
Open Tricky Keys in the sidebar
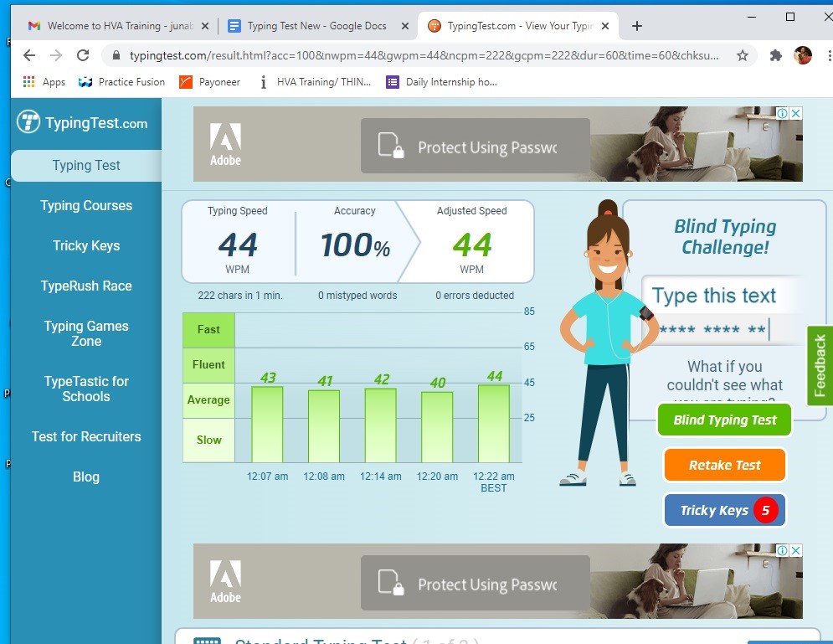86,245
